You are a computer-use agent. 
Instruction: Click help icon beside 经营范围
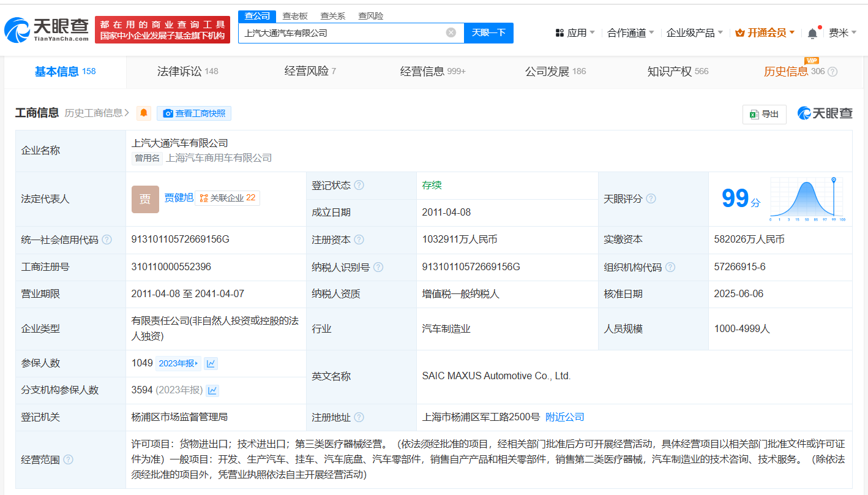[69, 459]
